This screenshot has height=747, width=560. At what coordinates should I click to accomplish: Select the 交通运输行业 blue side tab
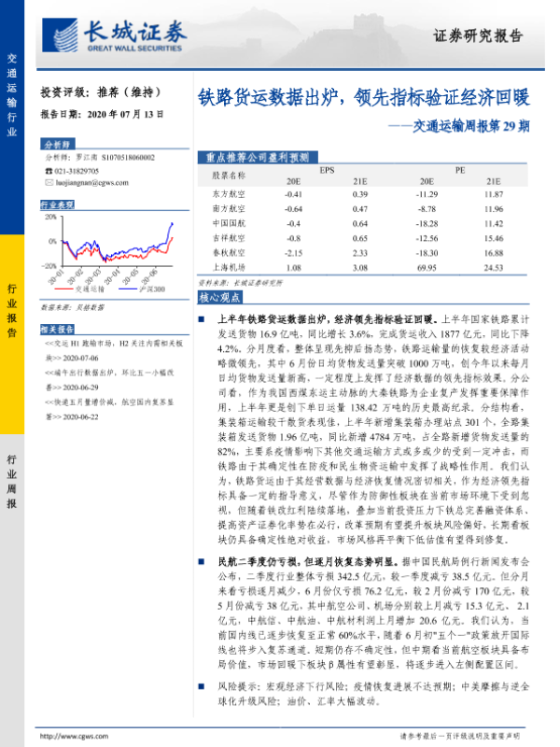[x=12, y=95]
